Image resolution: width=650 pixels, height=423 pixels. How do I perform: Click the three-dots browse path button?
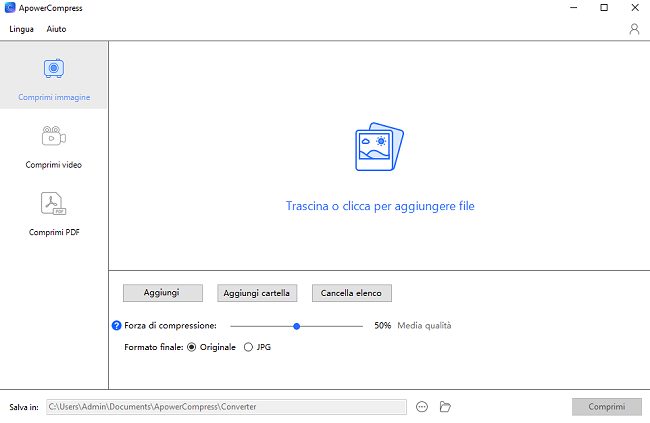422,407
